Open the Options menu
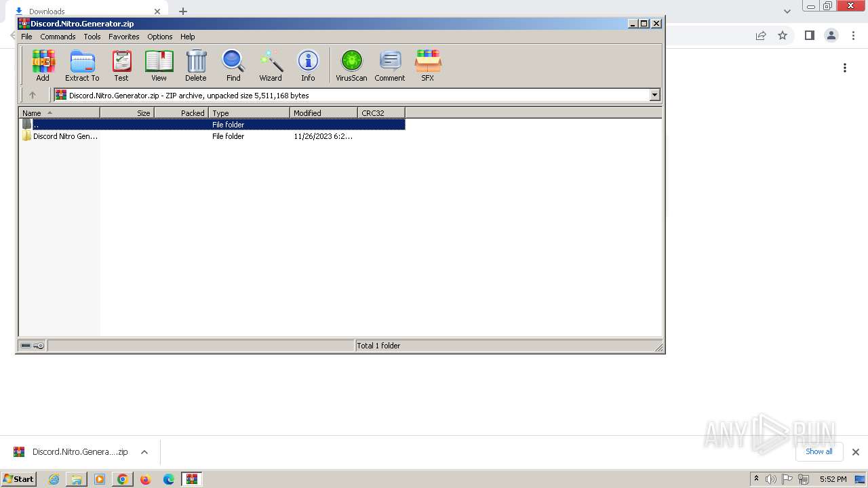Viewport: 868px width, 488px height. pyautogui.click(x=160, y=37)
